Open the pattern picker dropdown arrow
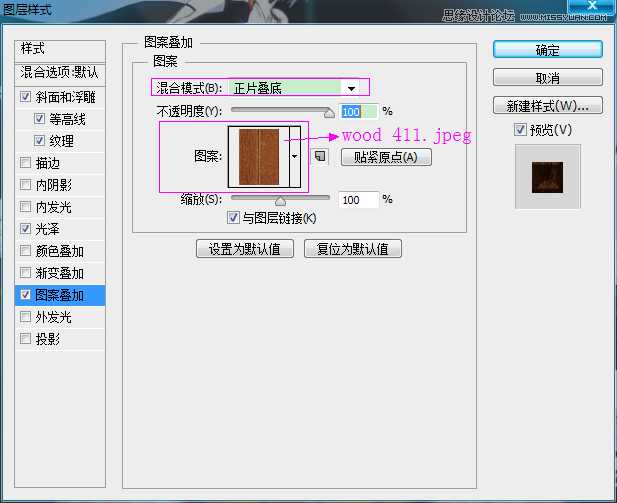This screenshot has width=617, height=503. point(295,157)
